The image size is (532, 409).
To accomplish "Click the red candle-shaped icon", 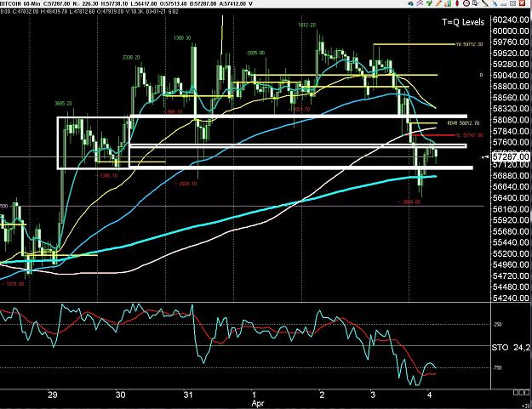I will point(457,3).
